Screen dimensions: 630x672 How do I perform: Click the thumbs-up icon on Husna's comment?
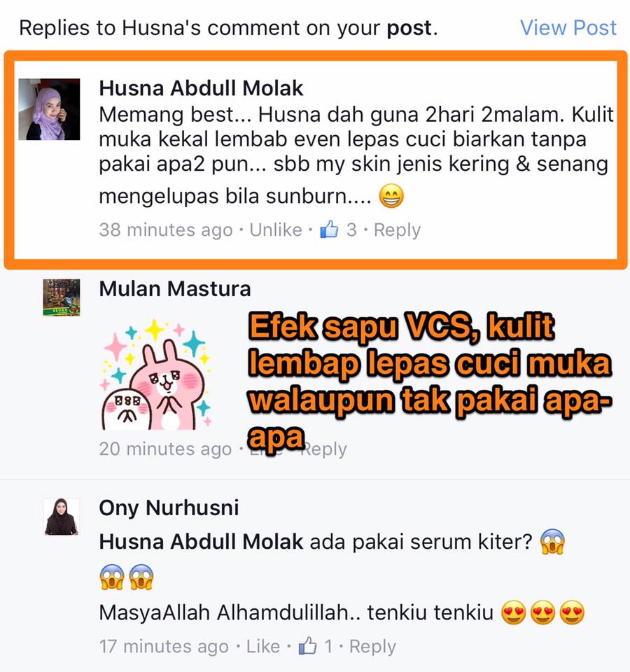pyautogui.click(x=329, y=230)
